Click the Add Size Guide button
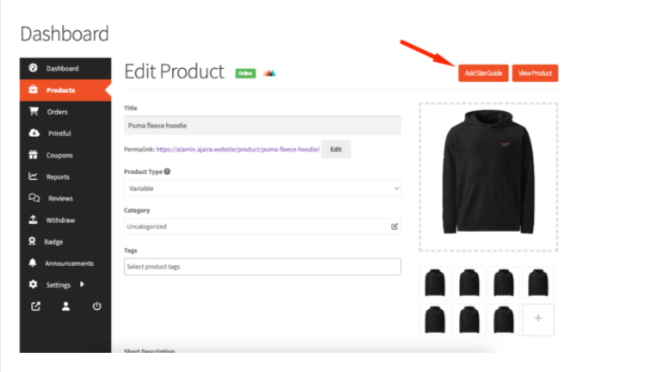Viewport: 654px width, 372px height. click(483, 73)
